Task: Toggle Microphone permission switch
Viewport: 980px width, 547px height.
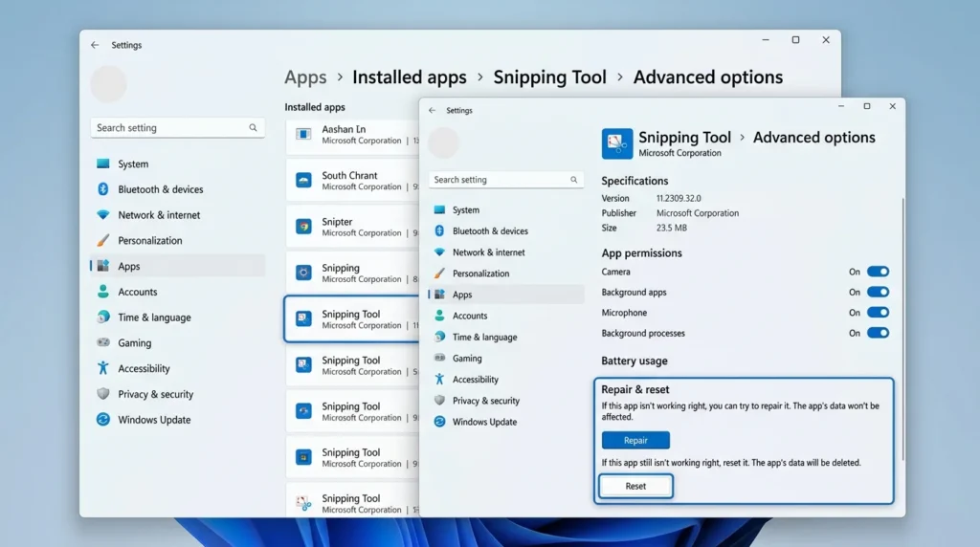Action: [878, 313]
